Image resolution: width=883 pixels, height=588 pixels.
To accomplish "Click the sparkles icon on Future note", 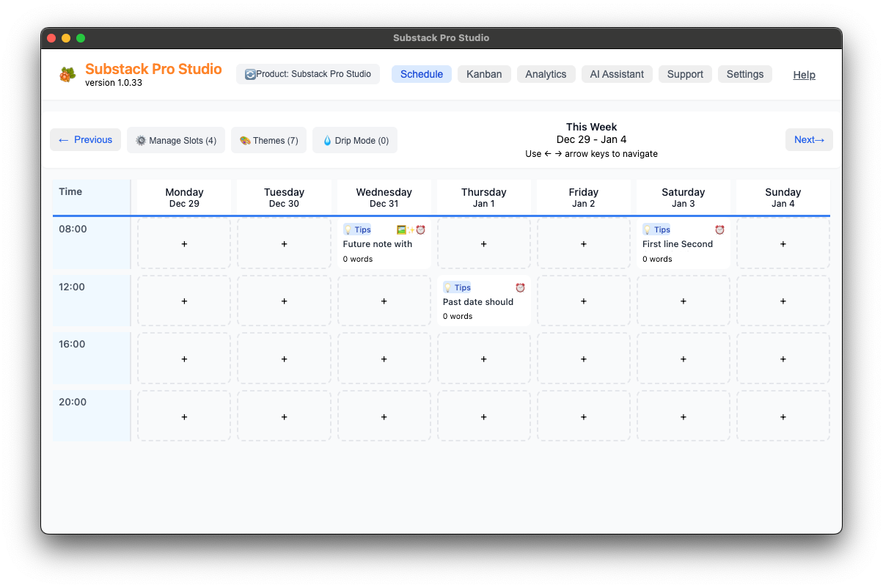I will (x=411, y=229).
